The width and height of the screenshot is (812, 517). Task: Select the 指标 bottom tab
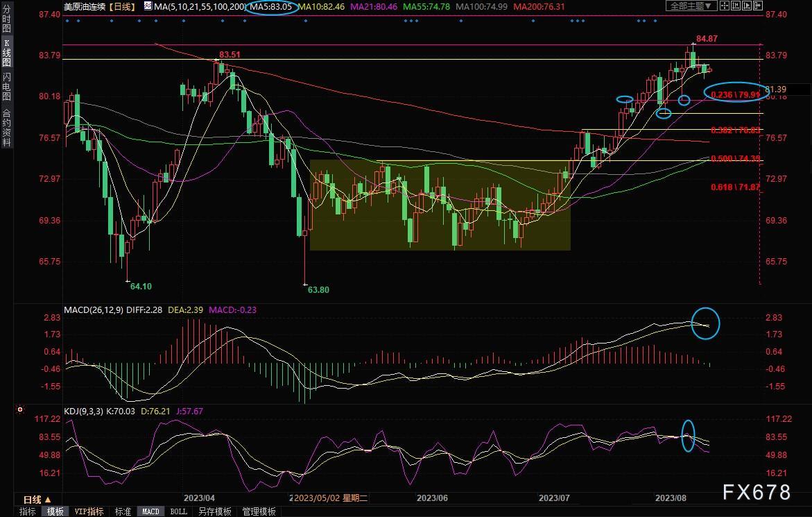tap(28, 511)
